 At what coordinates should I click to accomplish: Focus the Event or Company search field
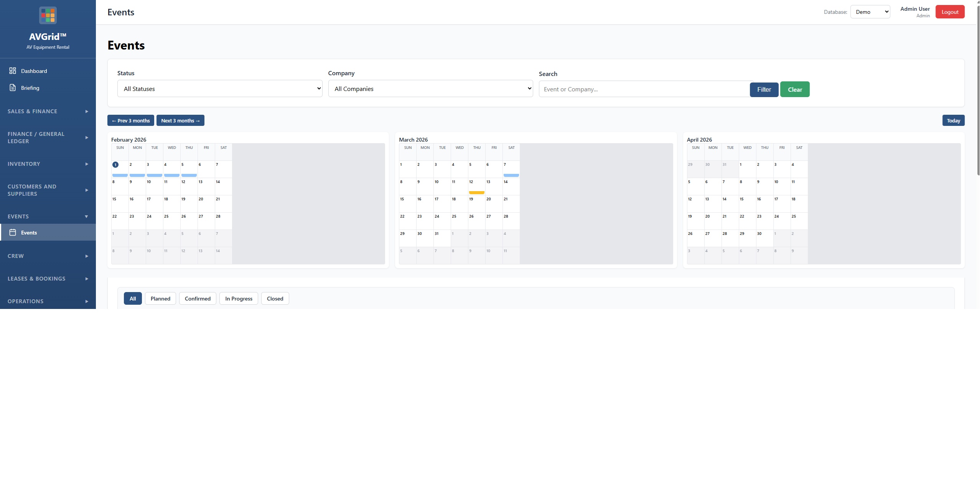point(644,89)
